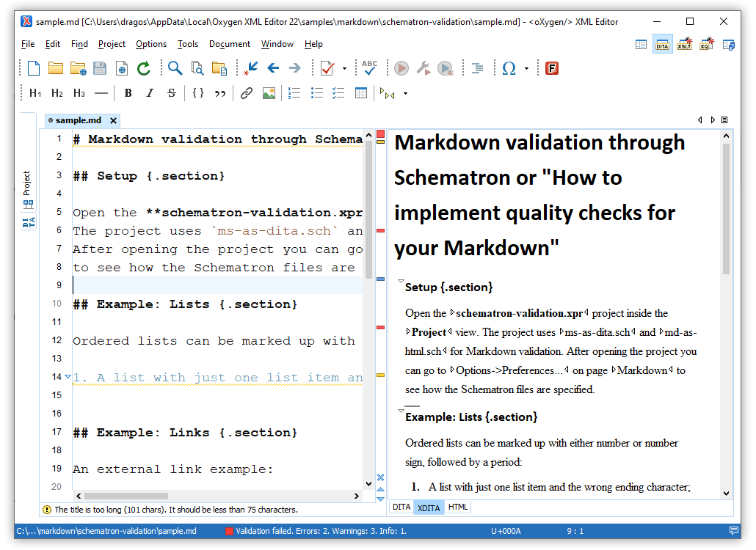Toggle unordered bullet list
Viewport: 756px width, 550px height.
coord(317,93)
